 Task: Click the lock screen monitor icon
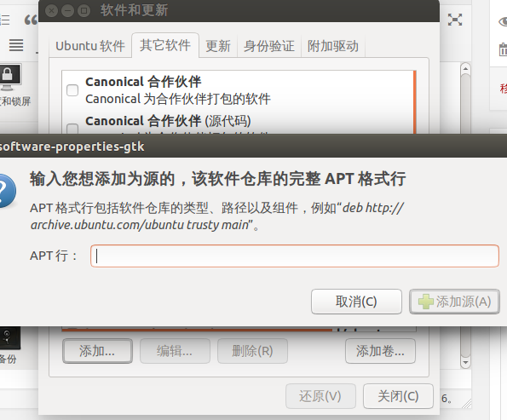click(x=9, y=77)
